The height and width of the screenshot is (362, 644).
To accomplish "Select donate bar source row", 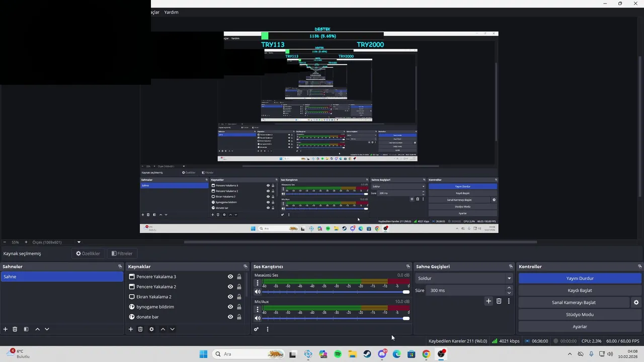I will (186, 317).
